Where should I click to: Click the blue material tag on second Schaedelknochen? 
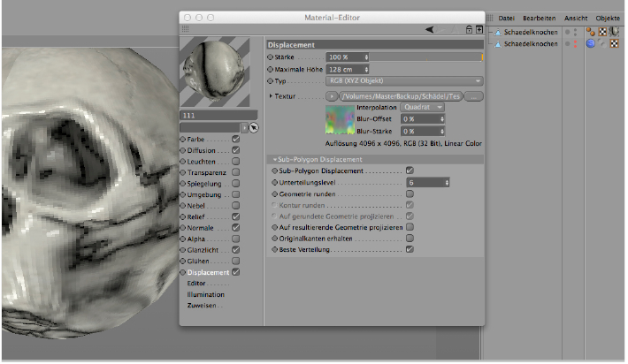coord(590,42)
